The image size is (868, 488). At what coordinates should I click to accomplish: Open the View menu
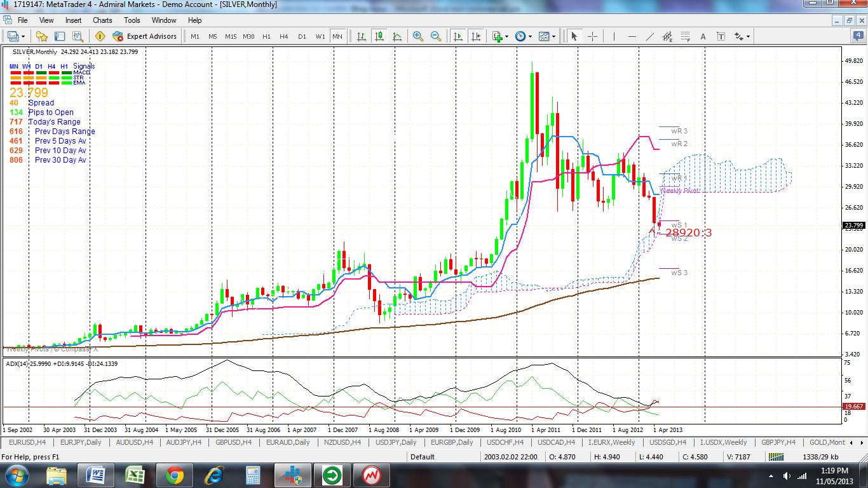coord(46,20)
